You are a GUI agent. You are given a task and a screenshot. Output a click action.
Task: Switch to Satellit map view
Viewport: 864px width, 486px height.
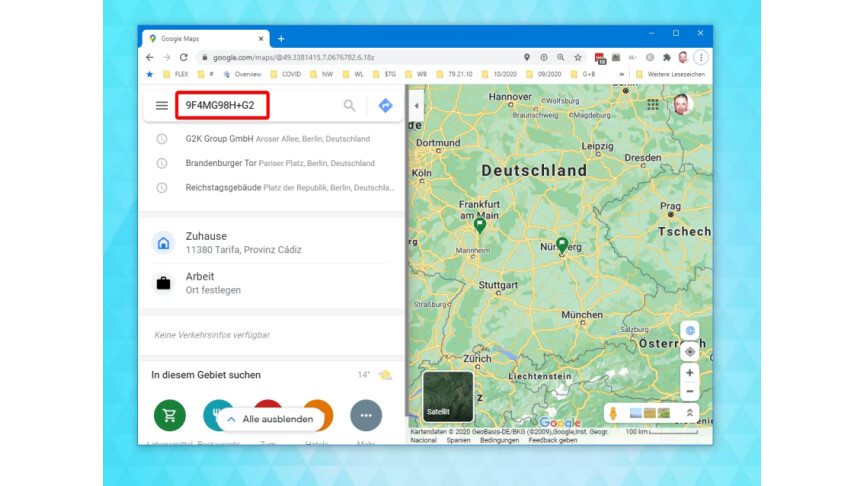tap(448, 396)
